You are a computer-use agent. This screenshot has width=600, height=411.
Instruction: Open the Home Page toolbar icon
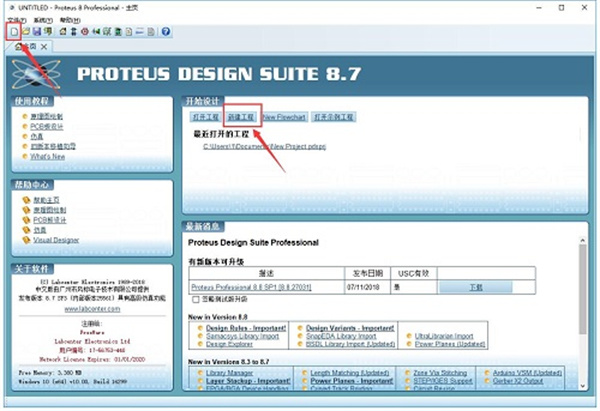pos(64,32)
